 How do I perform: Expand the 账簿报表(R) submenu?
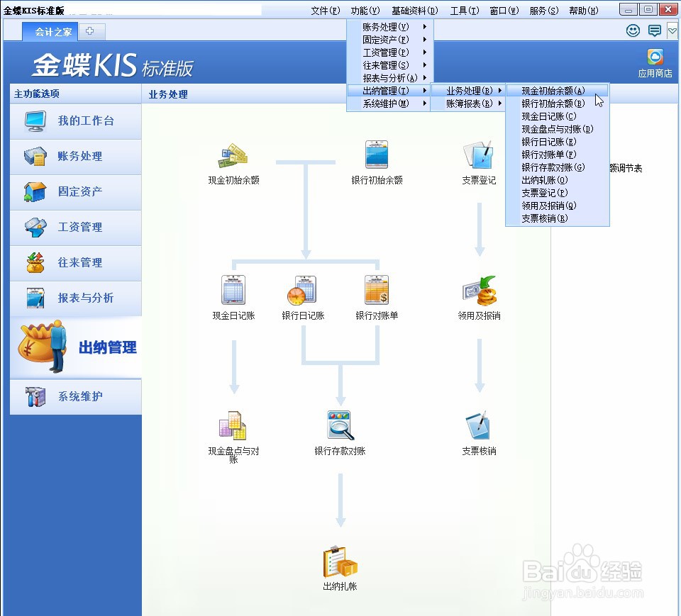[x=469, y=103]
